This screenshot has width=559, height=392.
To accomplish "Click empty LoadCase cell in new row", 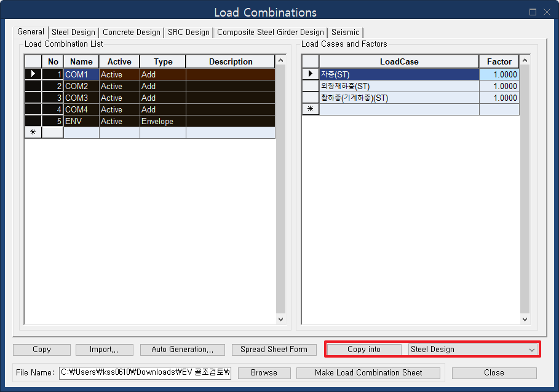I will coord(399,109).
